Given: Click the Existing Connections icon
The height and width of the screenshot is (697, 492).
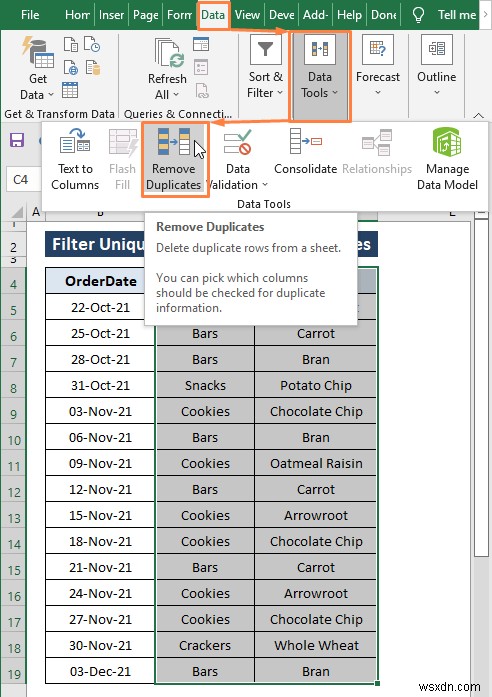Looking at the screenshot, I should [92, 68].
